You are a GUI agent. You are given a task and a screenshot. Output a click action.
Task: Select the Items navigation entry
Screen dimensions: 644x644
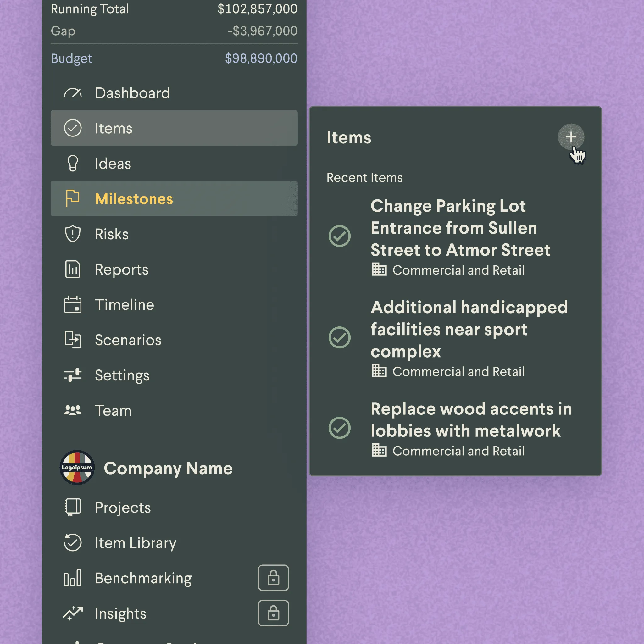click(114, 128)
